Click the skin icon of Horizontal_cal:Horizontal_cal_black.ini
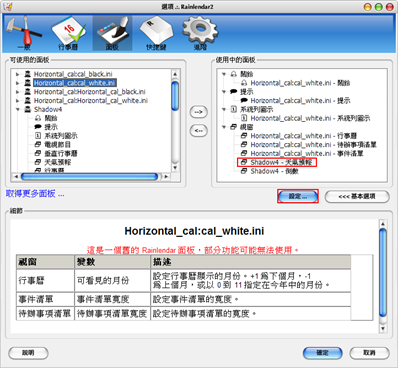Viewport: 398px width, 368px height. click(28, 92)
